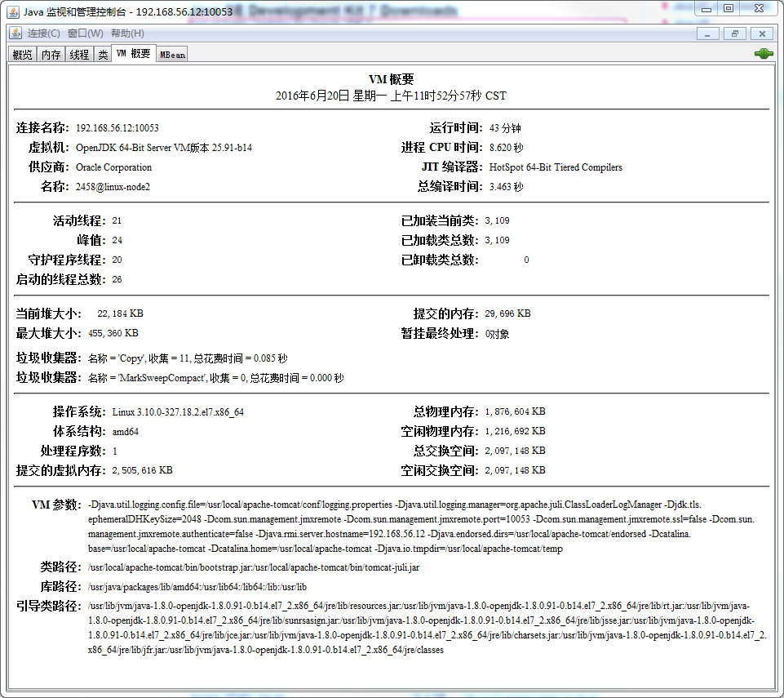The image size is (784, 698).
Task: Click the total started threads value 26
Action: pyautogui.click(x=117, y=279)
